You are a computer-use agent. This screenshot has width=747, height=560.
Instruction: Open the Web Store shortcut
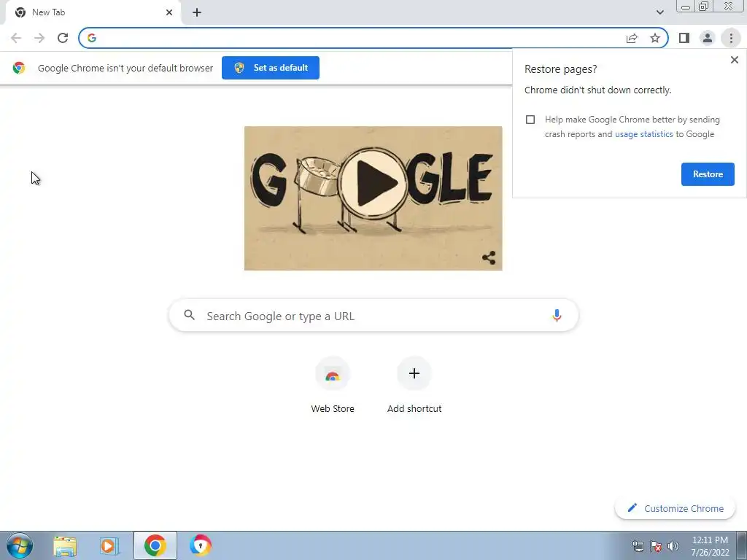click(x=333, y=386)
